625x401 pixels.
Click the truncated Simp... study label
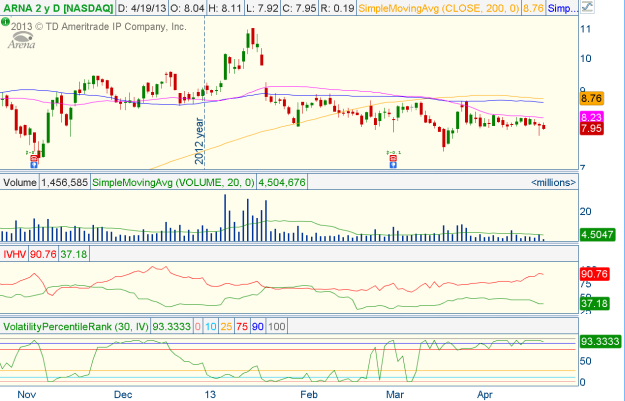pos(590,8)
